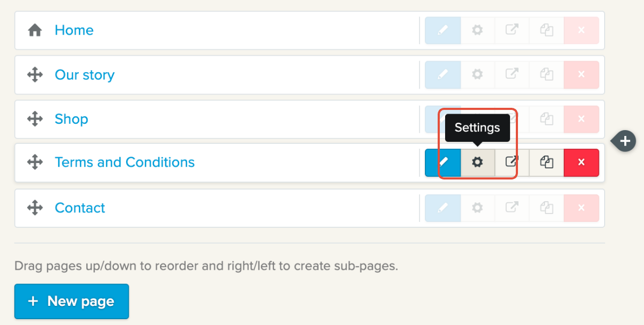The width and height of the screenshot is (644, 325).
Task: Click the Home page house icon
Action: 35,30
